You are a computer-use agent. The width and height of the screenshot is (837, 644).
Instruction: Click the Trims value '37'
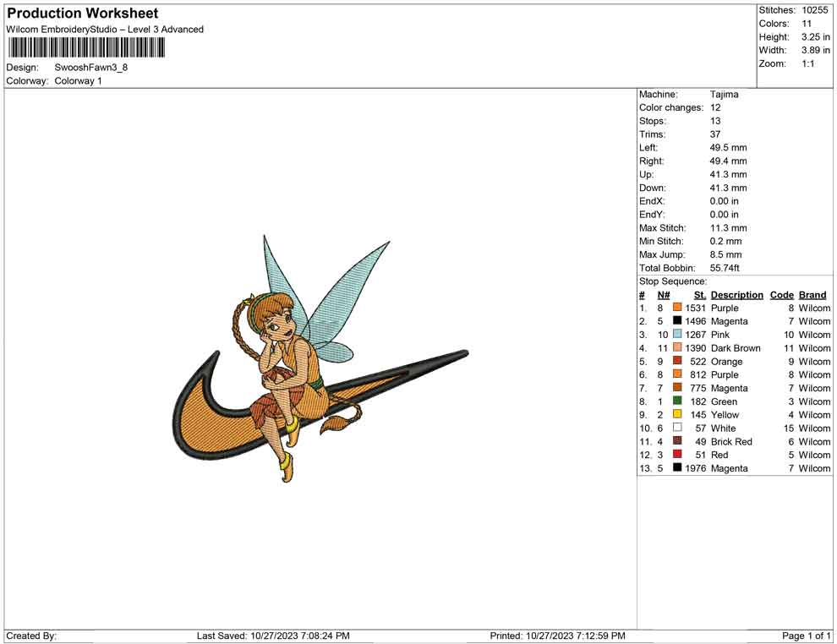pyautogui.click(x=715, y=134)
